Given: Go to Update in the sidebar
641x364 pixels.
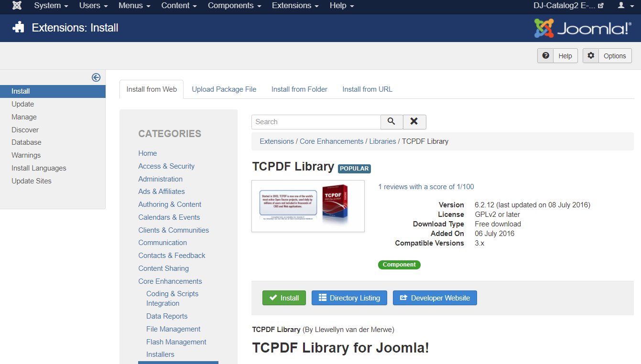Looking at the screenshot, I should point(23,104).
